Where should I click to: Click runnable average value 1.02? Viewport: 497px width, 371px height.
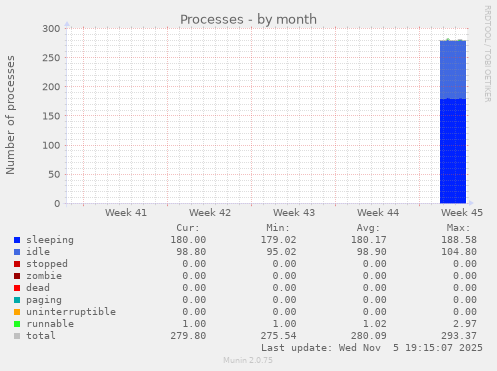(375, 324)
